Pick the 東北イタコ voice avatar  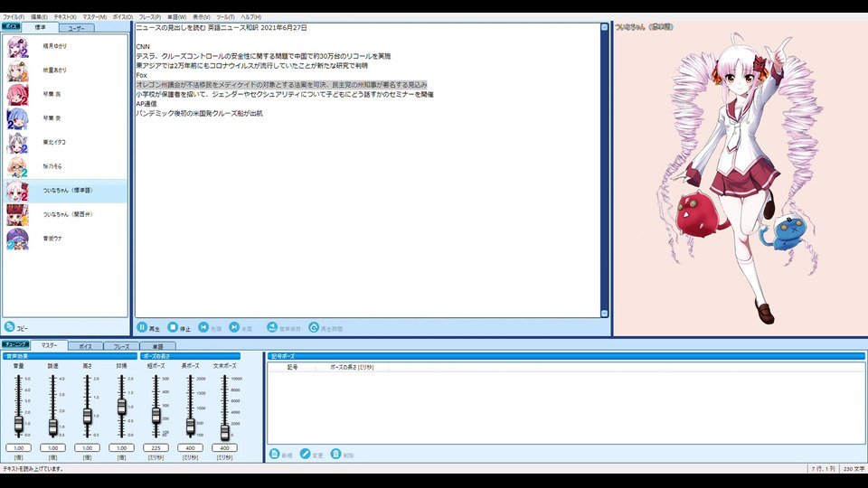coord(17,143)
